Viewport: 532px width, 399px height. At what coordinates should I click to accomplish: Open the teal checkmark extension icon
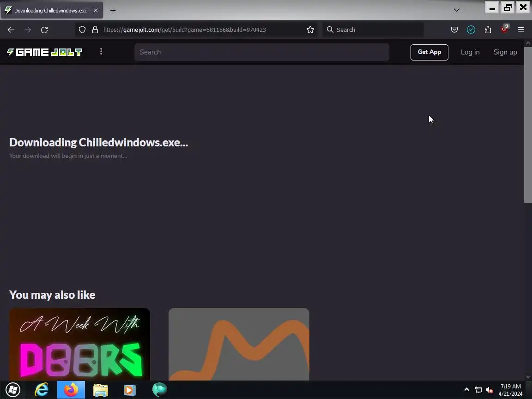point(471,30)
